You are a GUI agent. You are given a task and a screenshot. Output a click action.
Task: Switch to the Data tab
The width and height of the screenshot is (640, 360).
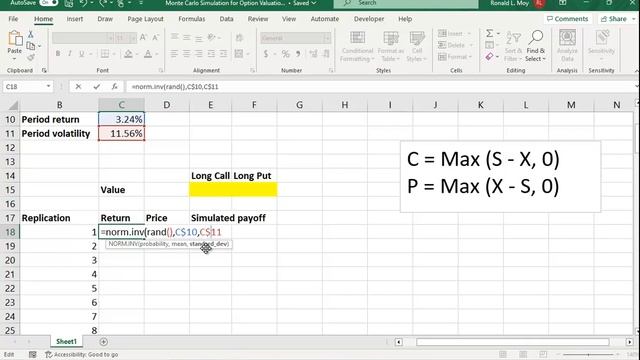pyautogui.click(x=226, y=19)
